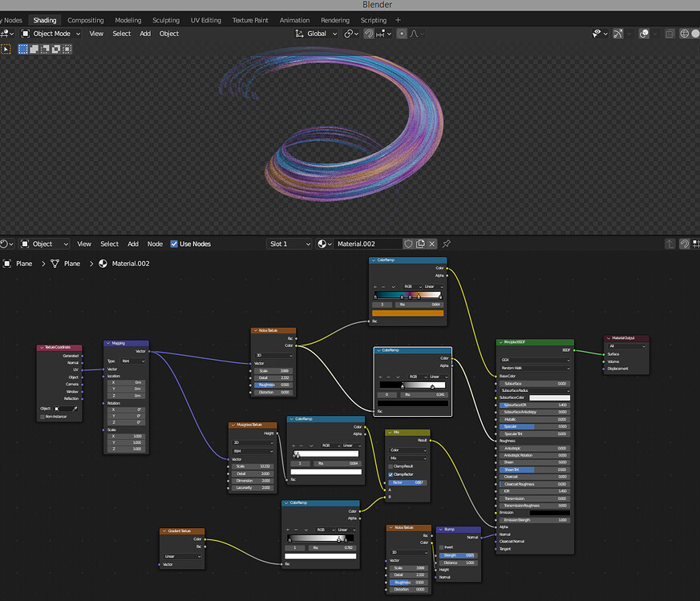This screenshot has width=700, height=601.
Task: Switch to the Compositing workspace tab
Action: tap(85, 20)
